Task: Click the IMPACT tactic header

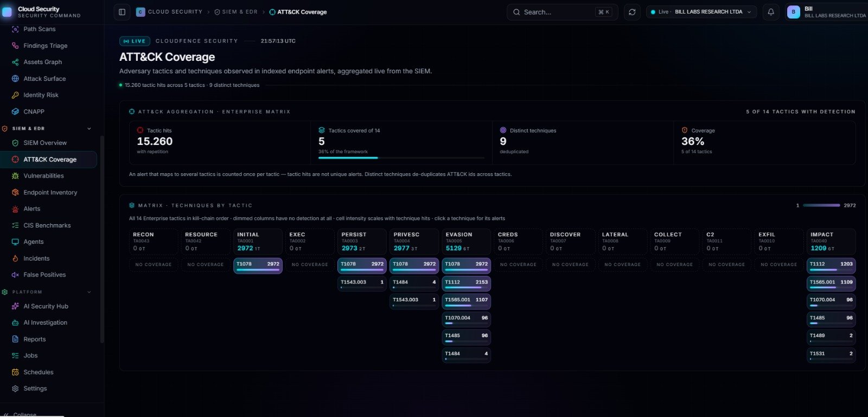Action: pos(831,242)
